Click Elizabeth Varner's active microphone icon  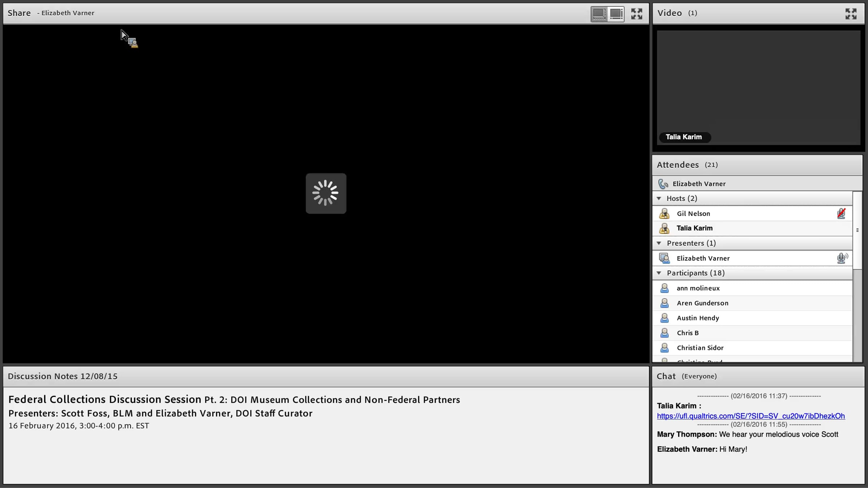click(842, 258)
